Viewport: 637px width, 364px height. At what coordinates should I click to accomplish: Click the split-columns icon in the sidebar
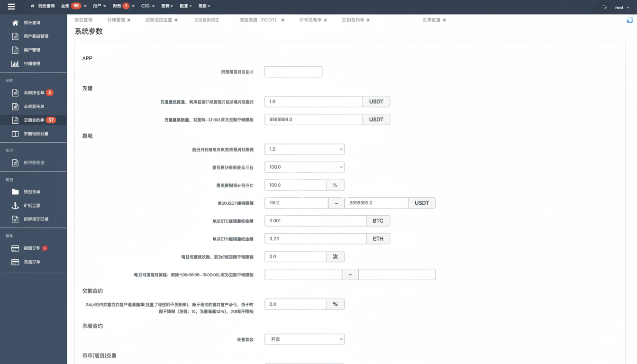pos(15,134)
